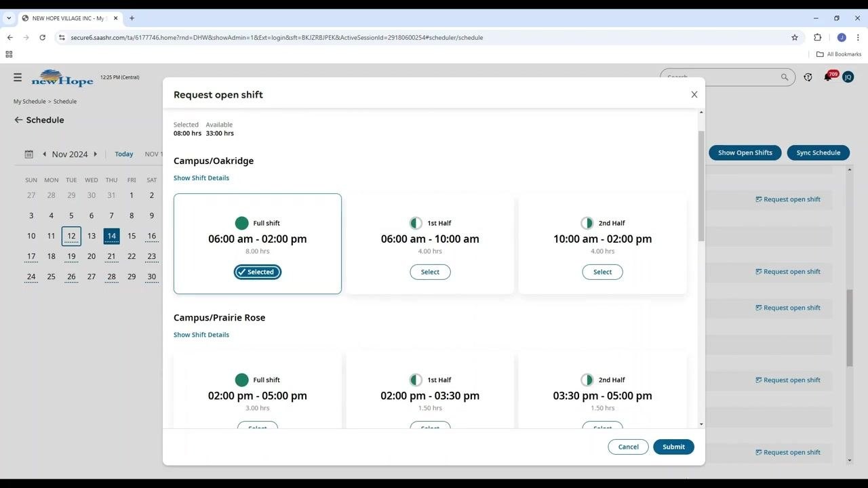The width and height of the screenshot is (868, 488).
Task: Click Show Open Shifts button
Action: coord(745,152)
